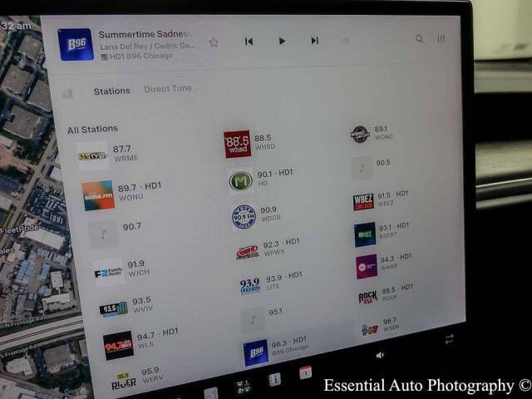The image size is (532, 399).
Task: Open the media search icon
Action: [419, 38]
